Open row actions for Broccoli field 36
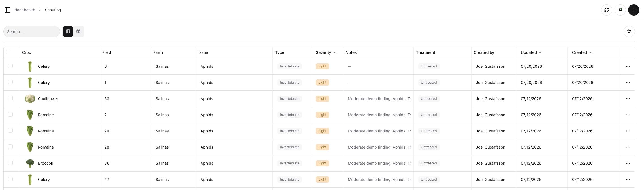This screenshot has height=190, width=644. pyautogui.click(x=628, y=163)
